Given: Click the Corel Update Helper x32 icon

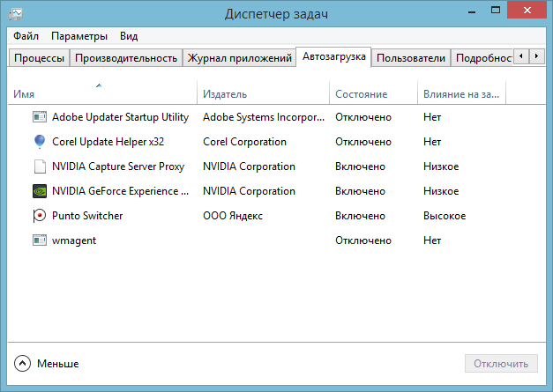Looking at the screenshot, I should [39, 141].
